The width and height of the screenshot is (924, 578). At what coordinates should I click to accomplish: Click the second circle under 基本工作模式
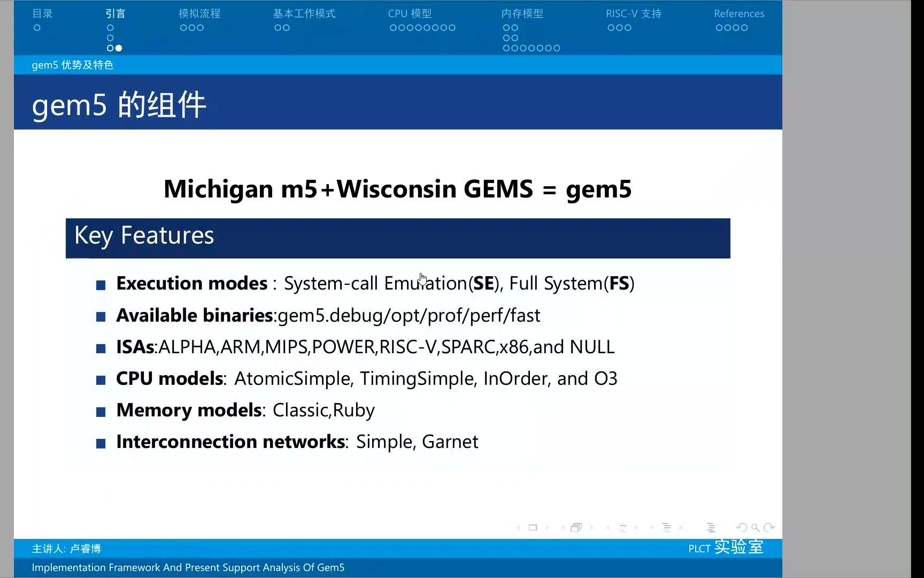click(287, 28)
